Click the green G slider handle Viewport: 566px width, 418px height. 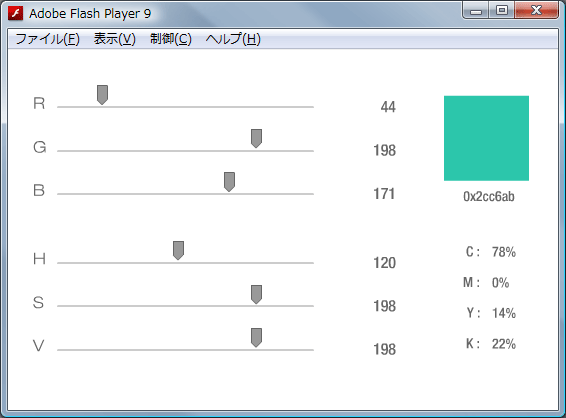256,139
